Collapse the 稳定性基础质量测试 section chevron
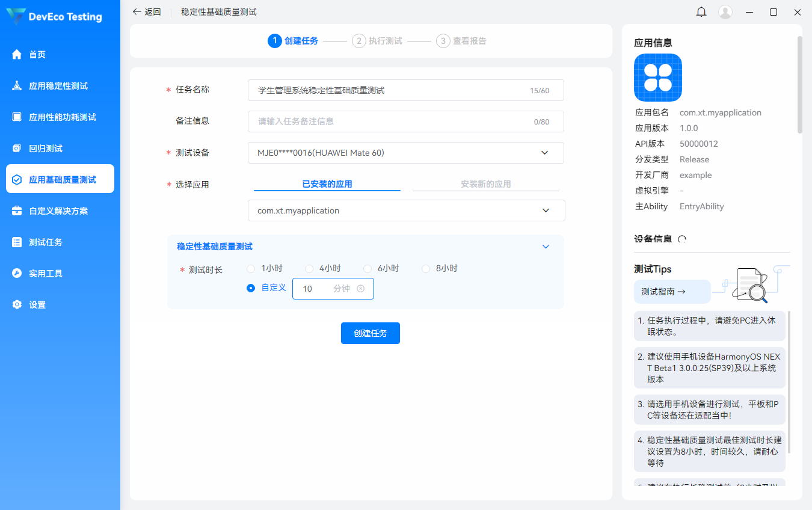Image resolution: width=812 pixels, height=510 pixels. tap(546, 247)
